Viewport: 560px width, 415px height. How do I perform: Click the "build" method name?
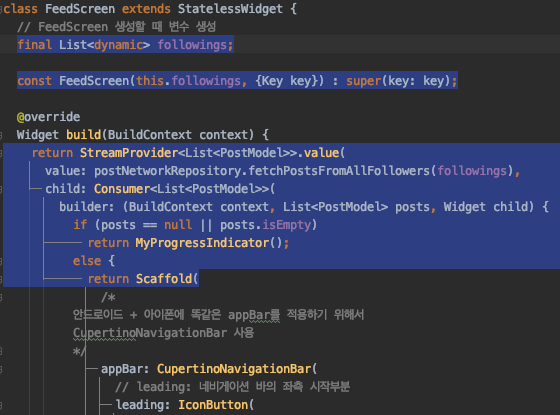click(x=84, y=135)
